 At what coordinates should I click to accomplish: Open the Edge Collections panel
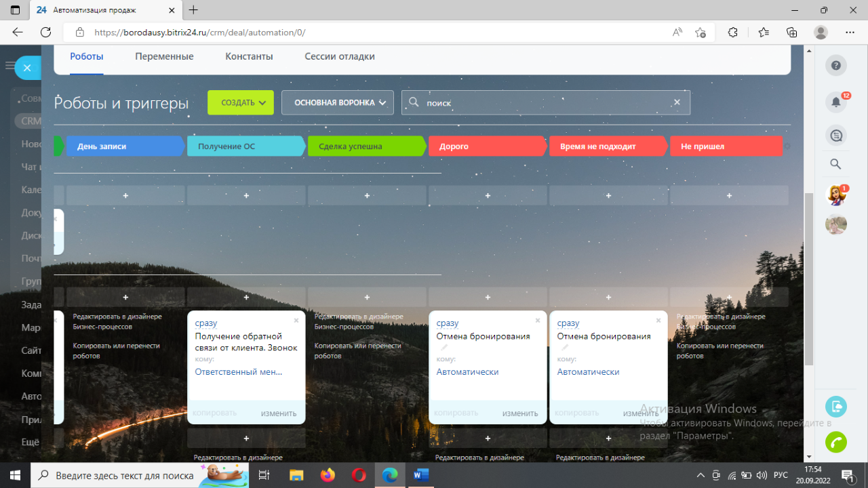click(x=791, y=32)
